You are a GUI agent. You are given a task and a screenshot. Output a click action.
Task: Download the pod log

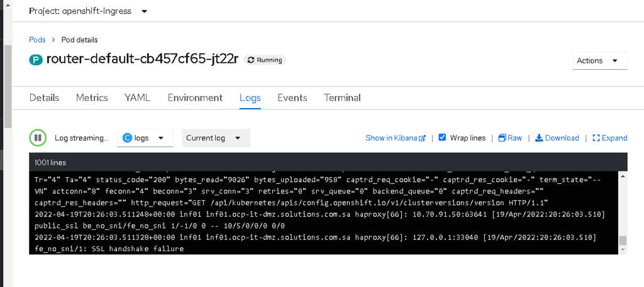point(557,138)
